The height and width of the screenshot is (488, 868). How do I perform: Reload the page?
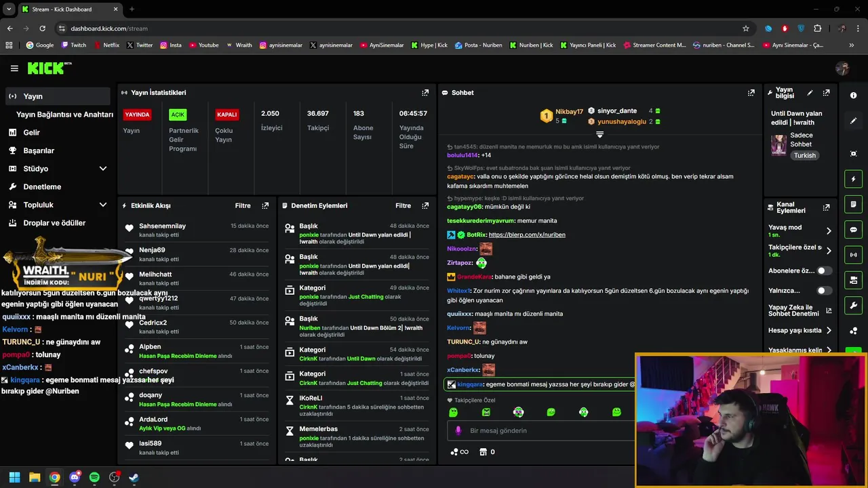(43, 28)
